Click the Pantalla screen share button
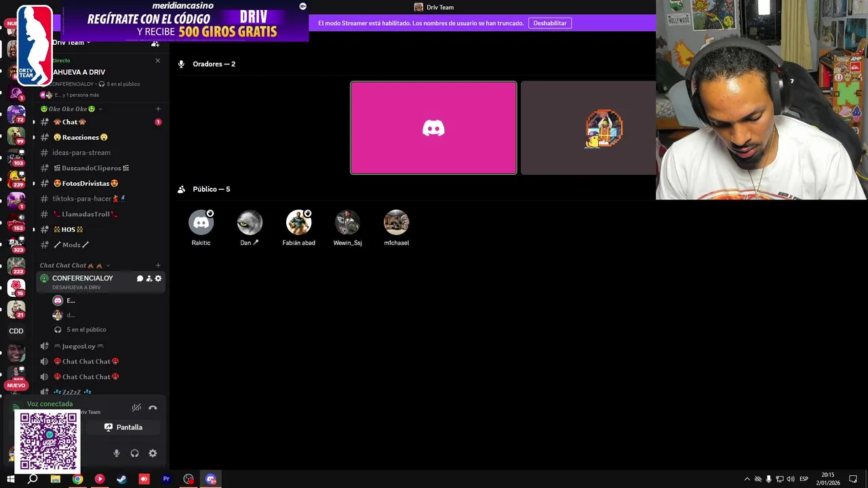Image resolution: width=868 pixels, height=488 pixels. click(123, 428)
